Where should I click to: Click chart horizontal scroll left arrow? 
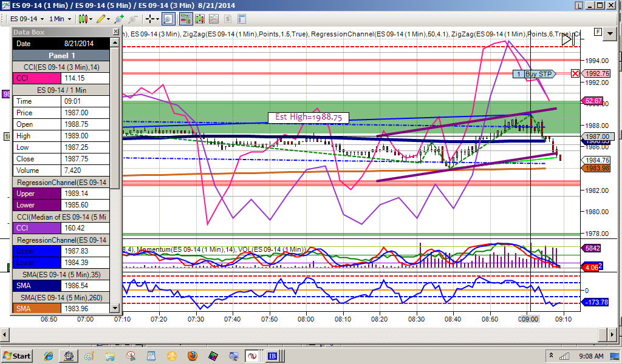pos(5,334)
